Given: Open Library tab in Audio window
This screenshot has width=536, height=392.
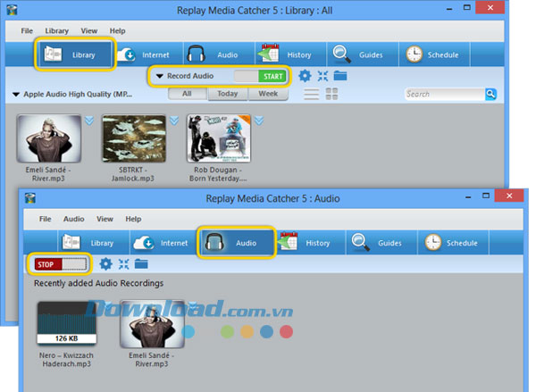Looking at the screenshot, I should tap(93, 243).
